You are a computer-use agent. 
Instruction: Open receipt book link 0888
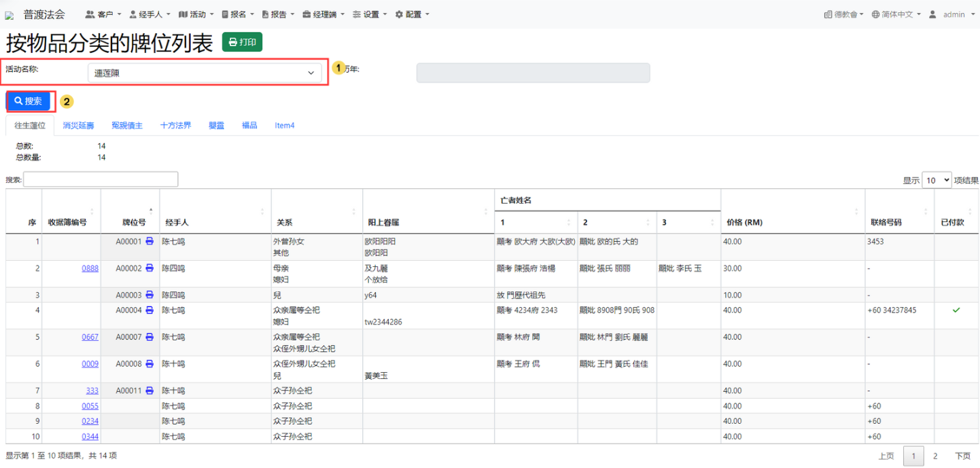90,268
